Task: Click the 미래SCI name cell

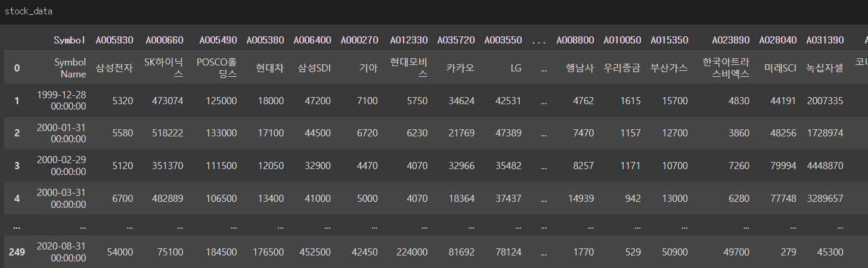Action: coord(780,68)
